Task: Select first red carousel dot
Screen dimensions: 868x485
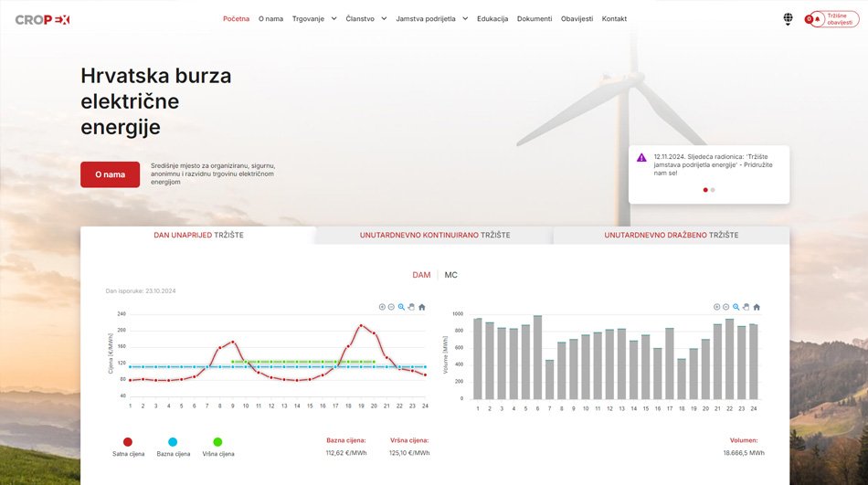Action: click(x=705, y=190)
